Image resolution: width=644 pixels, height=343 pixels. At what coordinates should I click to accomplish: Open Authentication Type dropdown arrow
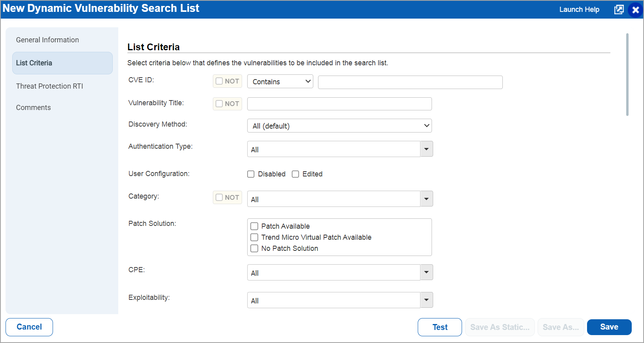coord(426,149)
